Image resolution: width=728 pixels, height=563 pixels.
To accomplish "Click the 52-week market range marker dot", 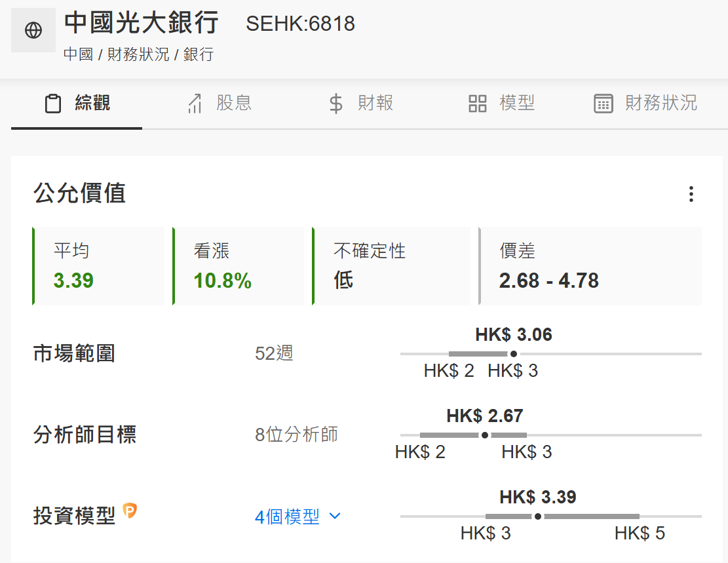I will coord(514,354).
